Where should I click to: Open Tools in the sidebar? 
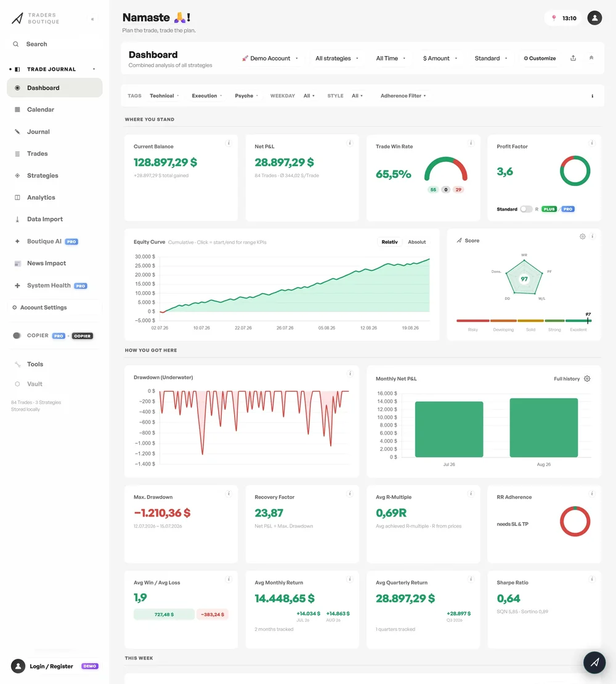(x=55, y=364)
